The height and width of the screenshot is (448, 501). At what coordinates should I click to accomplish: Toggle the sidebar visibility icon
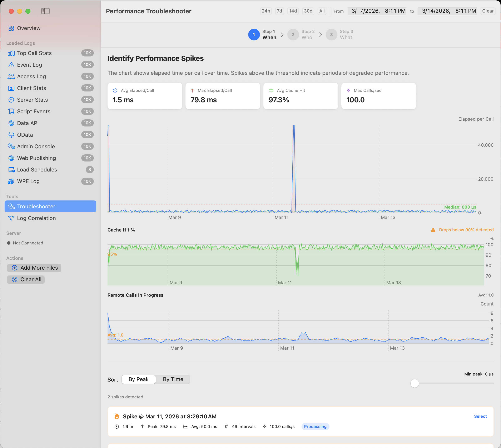(x=45, y=11)
